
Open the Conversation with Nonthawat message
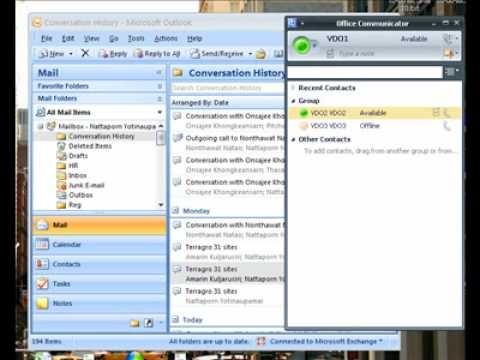pyautogui.click(x=228, y=230)
